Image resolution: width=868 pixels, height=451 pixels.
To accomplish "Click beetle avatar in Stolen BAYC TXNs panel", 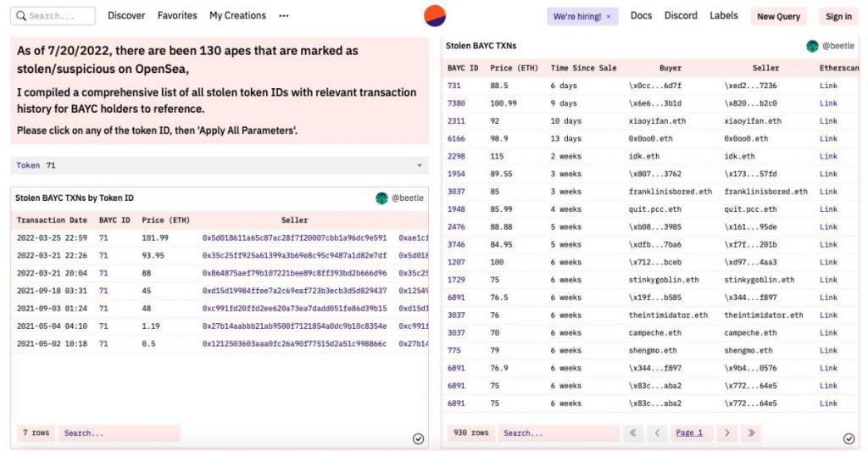I will (812, 46).
